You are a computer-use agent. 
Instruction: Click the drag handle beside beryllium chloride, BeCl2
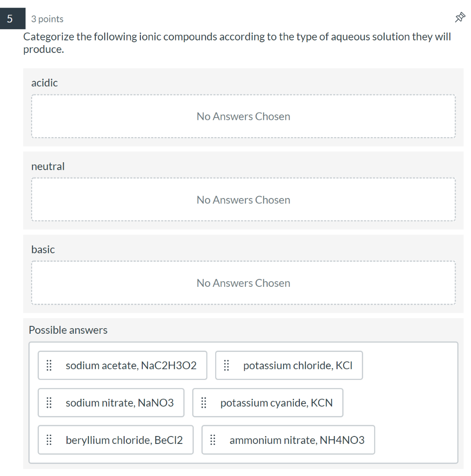49,440
